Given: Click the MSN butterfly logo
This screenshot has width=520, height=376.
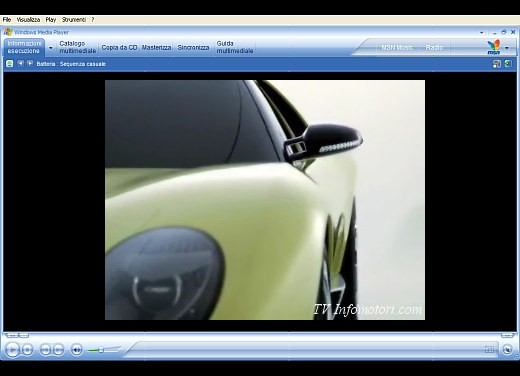Looking at the screenshot, I should click(x=494, y=47).
